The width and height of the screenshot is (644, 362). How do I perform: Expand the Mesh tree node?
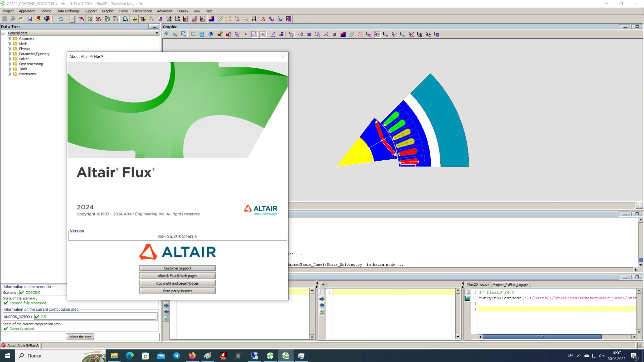9,44
